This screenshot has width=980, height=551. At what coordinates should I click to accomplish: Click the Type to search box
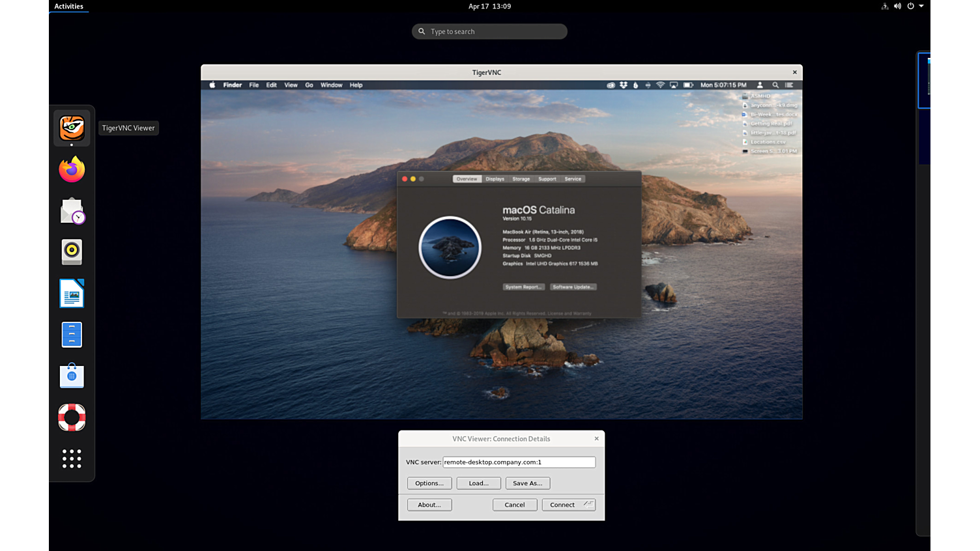pos(489,31)
